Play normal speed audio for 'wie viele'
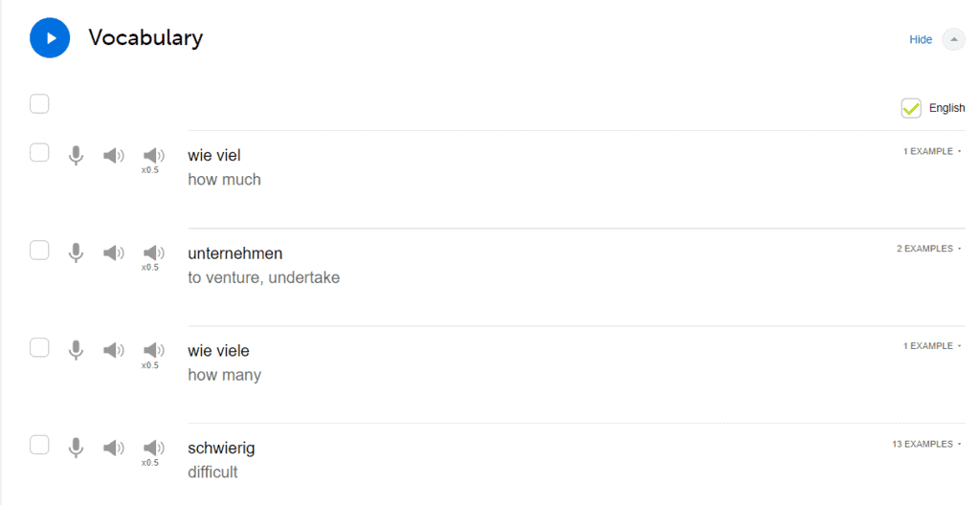This screenshot has height=505, width=980. pos(114,350)
